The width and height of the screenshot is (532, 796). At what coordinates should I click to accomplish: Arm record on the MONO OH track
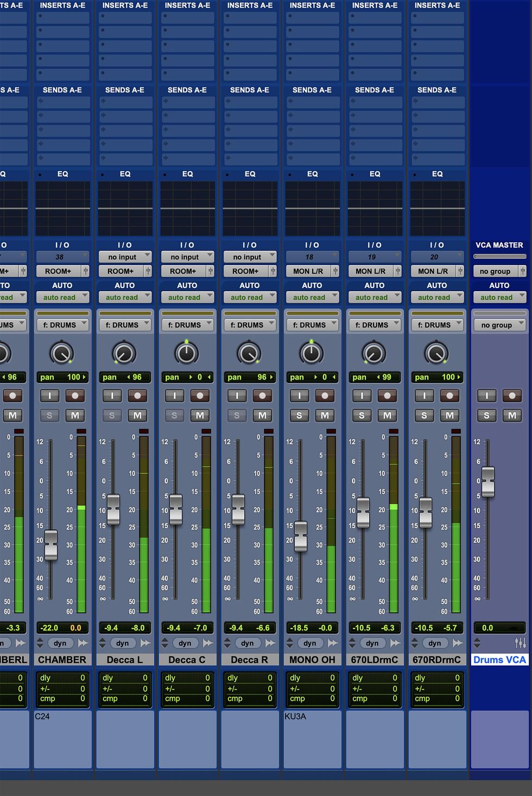pos(325,396)
